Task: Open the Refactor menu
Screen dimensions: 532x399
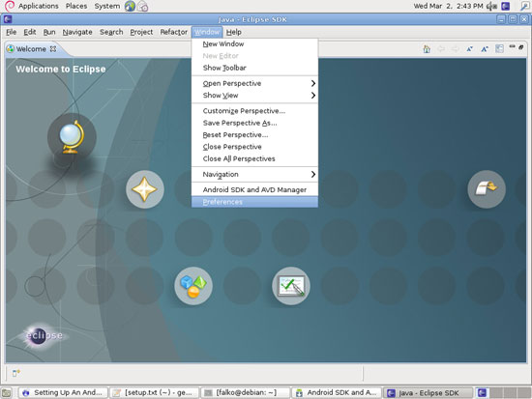Action: pos(174,32)
